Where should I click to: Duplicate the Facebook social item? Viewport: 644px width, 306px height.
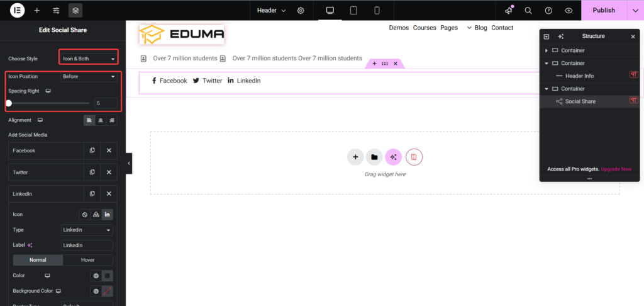pyautogui.click(x=92, y=150)
